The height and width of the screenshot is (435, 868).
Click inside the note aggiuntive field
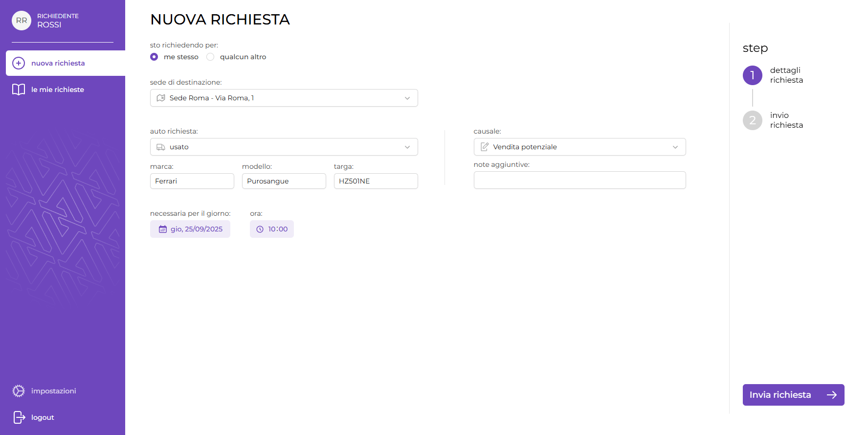tap(579, 180)
